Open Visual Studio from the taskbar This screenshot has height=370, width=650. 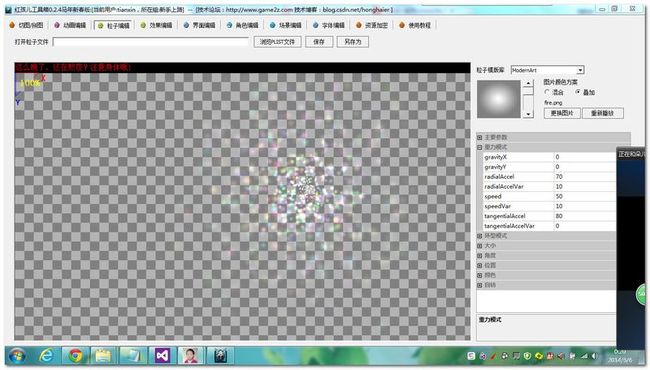click(x=162, y=355)
